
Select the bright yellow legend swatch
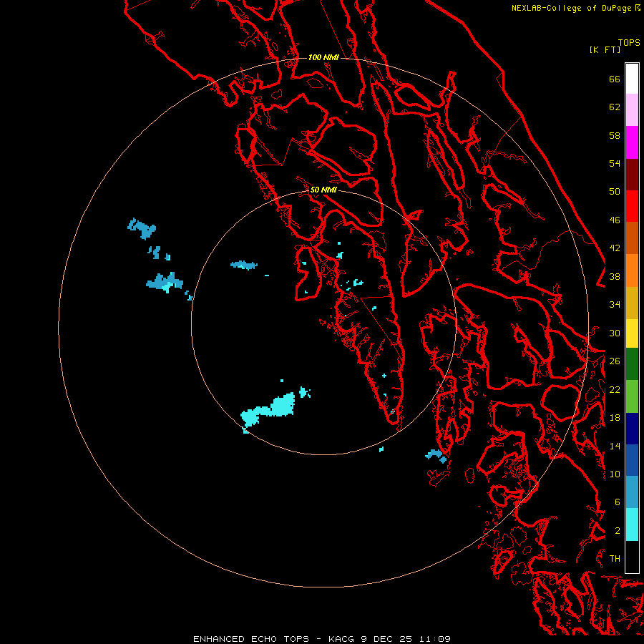click(x=632, y=333)
